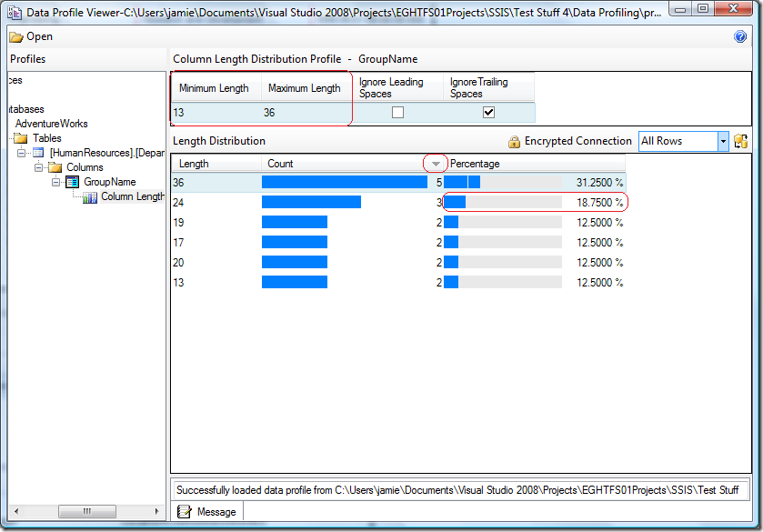Click the Column Length chart icon in tree
The height and width of the screenshot is (532, 763).
(x=90, y=196)
